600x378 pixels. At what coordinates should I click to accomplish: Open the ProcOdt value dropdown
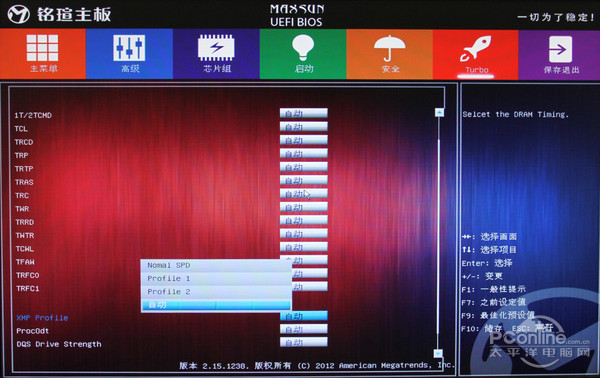point(303,329)
